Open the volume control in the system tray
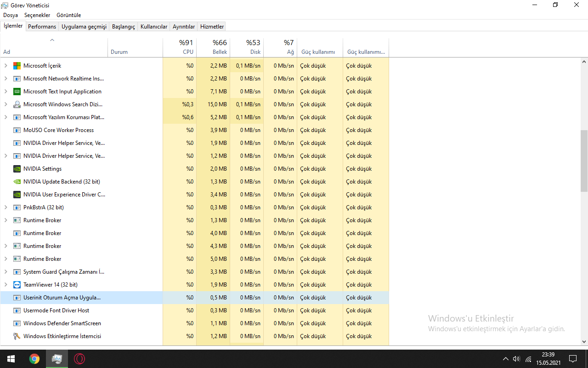 516,359
